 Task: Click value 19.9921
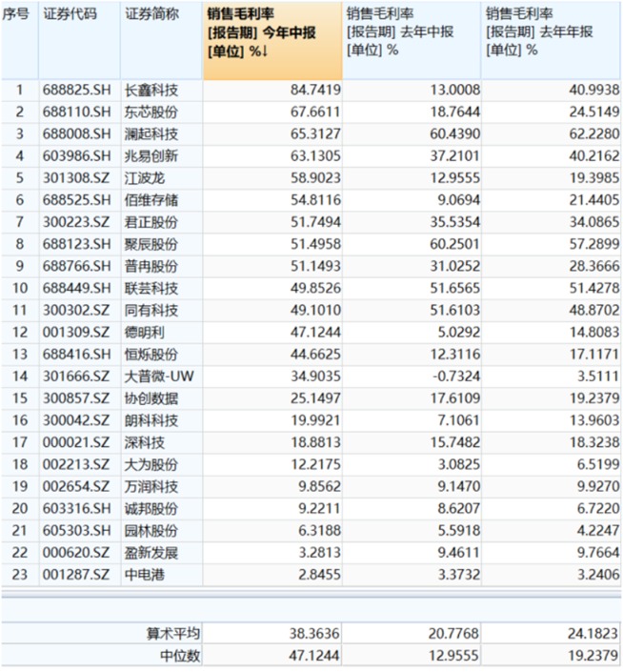[315, 420]
